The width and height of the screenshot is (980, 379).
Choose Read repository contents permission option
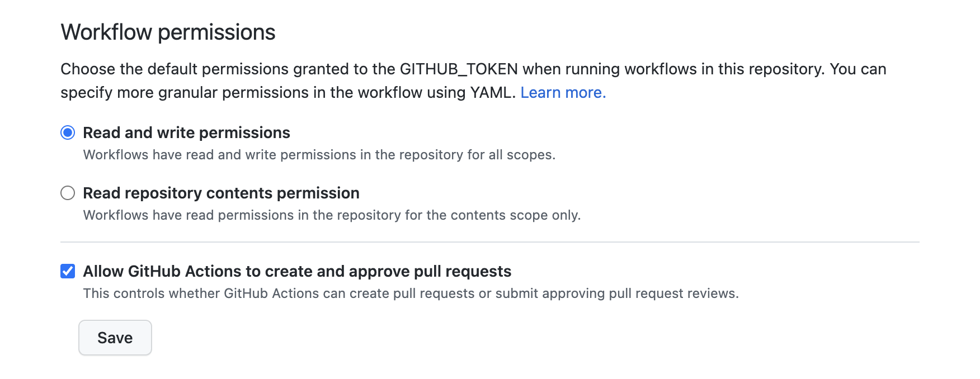point(67,193)
